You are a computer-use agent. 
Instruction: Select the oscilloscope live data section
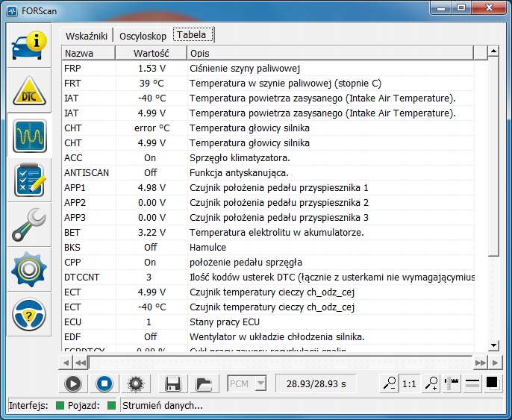[30, 136]
